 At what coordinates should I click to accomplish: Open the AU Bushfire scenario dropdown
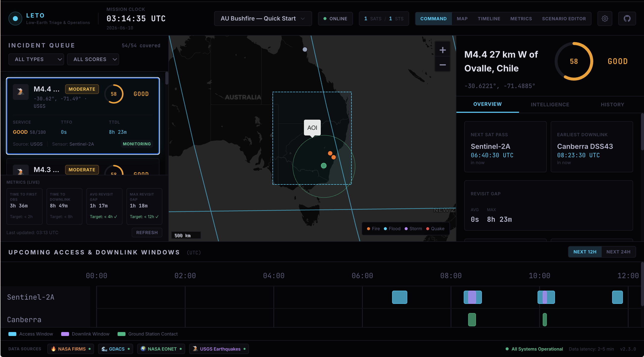pyautogui.click(x=263, y=19)
